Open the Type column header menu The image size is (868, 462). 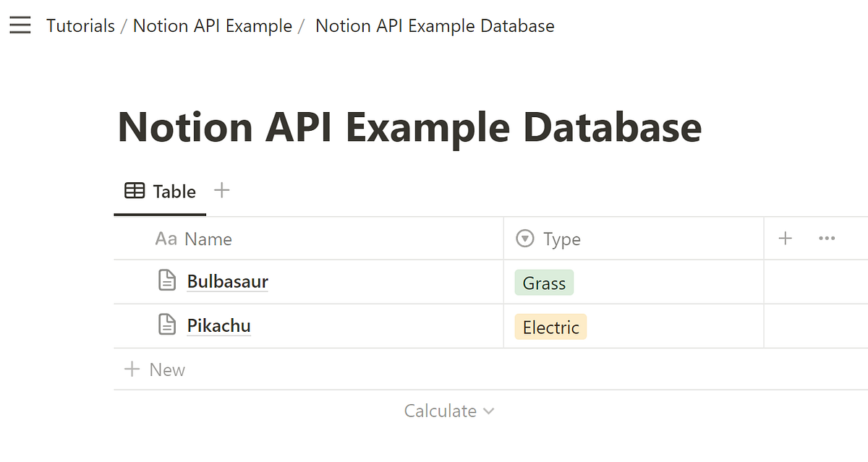coord(562,239)
